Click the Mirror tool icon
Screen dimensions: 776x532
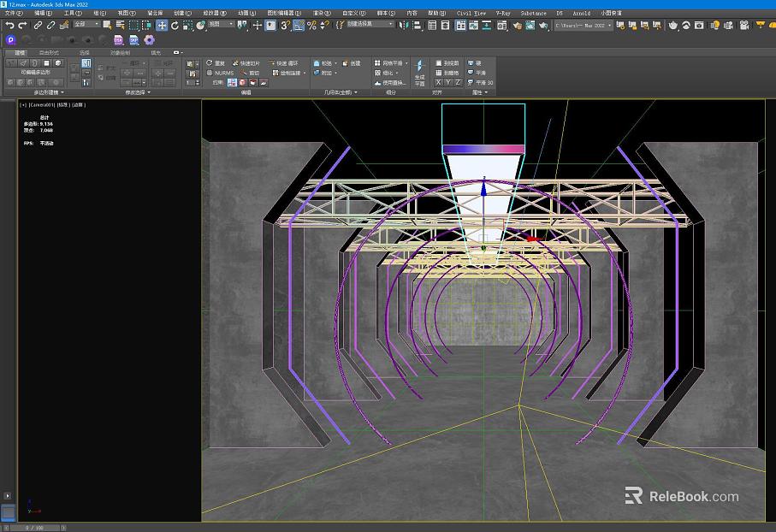(404, 26)
